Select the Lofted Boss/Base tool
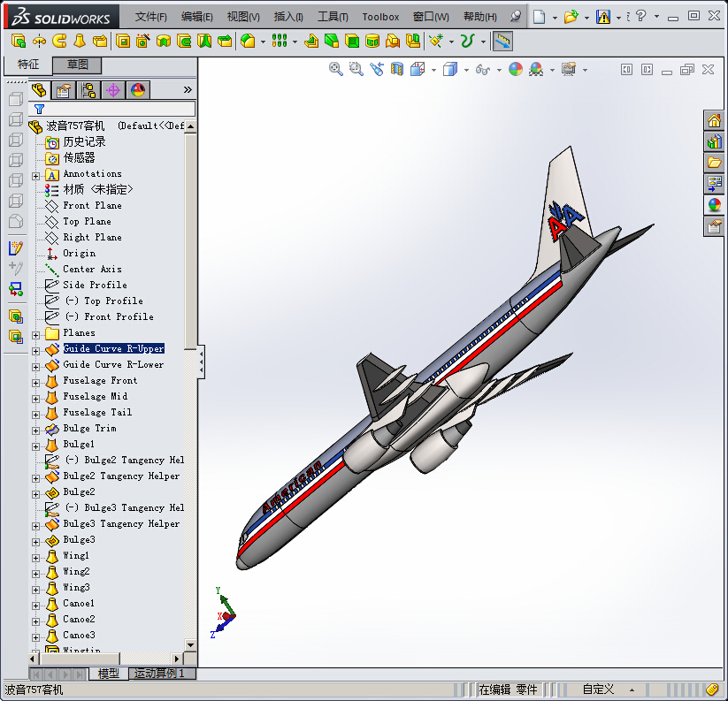This screenshot has height=701, width=728. coord(80,42)
